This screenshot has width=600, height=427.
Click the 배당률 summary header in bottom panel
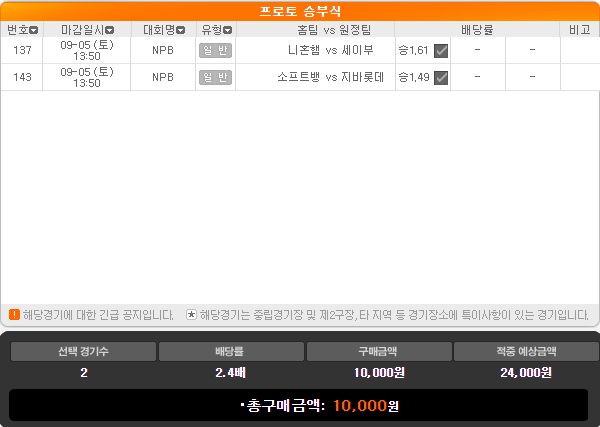point(231,351)
